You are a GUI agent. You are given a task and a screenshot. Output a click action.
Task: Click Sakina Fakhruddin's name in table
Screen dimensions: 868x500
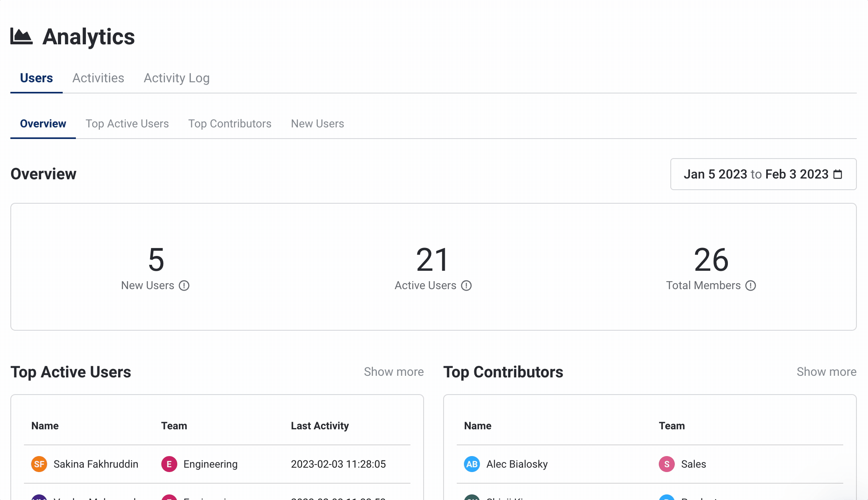pyautogui.click(x=96, y=464)
